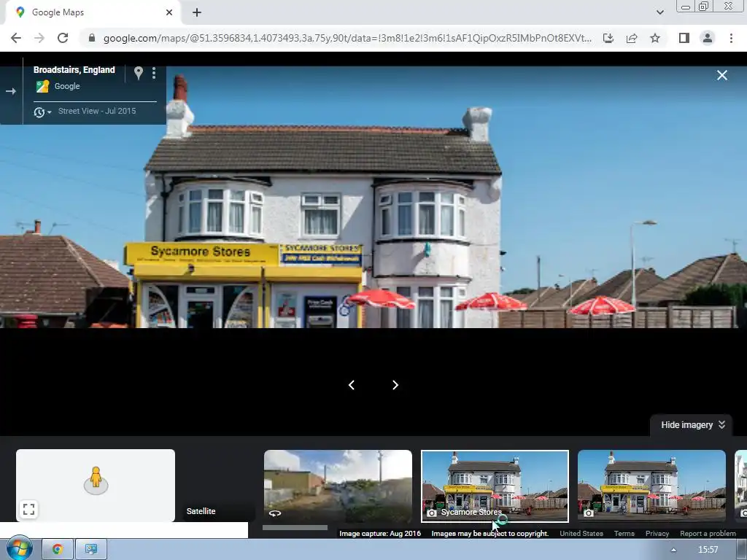Close the Google Maps tab
Image resolution: width=747 pixels, height=560 pixels.
click(169, 12)
